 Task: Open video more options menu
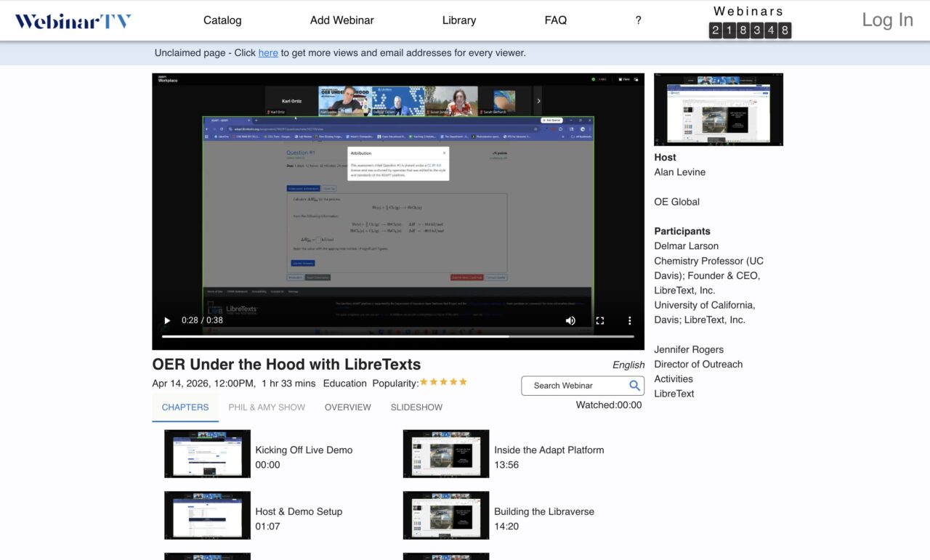click(629, 320)
